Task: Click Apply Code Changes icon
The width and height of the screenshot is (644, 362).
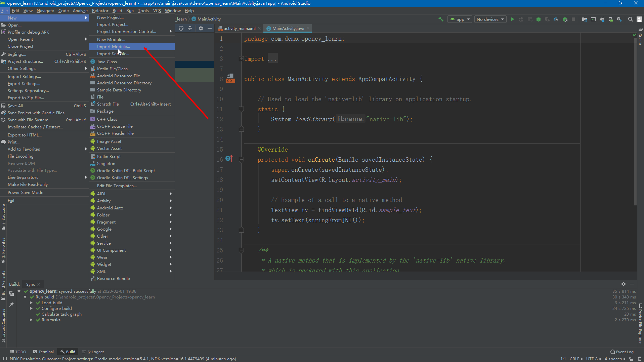Action: (x=530, y=19)
